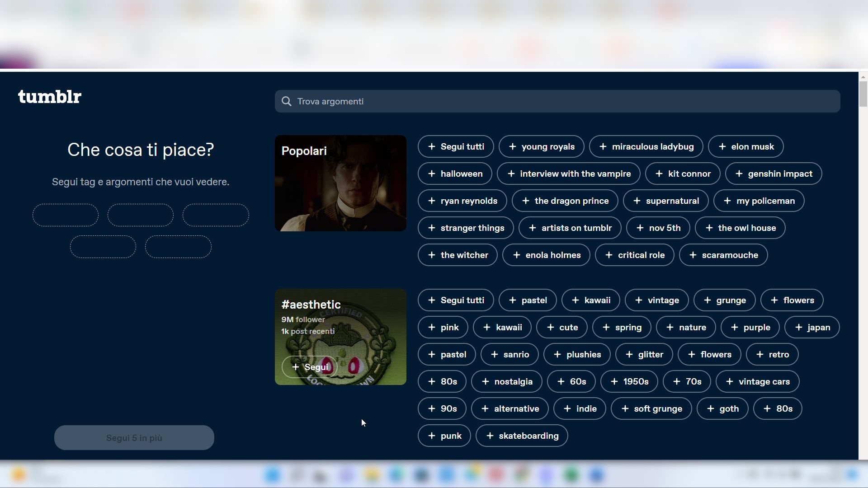Click the plus icon on vintage cars
868x488 pixels.
click(729, 381)
